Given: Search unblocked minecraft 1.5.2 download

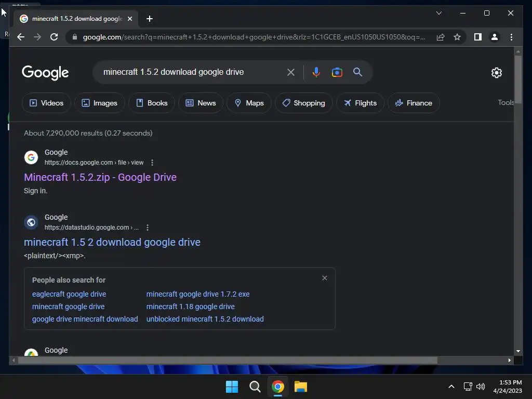Looking at the screenshot, I should (205, 320).
